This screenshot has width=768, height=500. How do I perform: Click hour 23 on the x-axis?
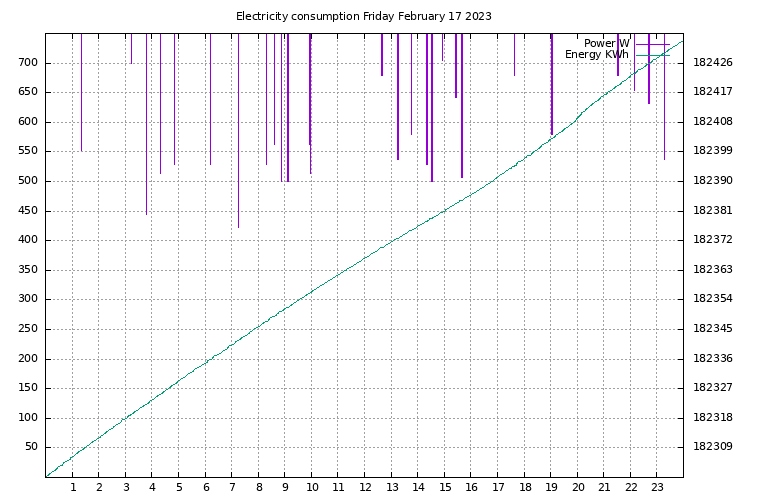pos(657,488)
